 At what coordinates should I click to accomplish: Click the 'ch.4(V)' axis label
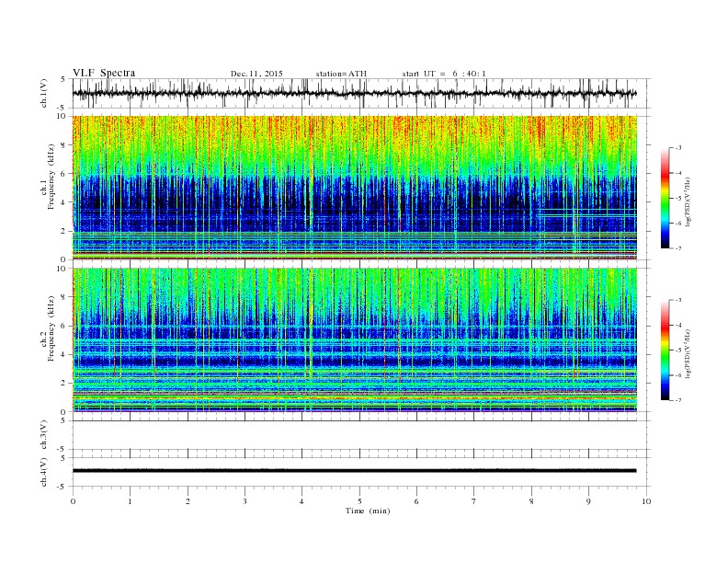44,472
